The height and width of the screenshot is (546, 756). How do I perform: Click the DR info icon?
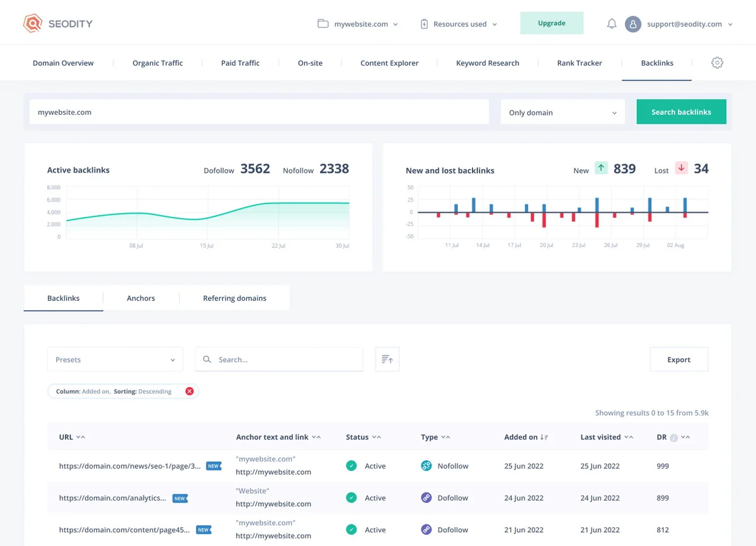673,438
